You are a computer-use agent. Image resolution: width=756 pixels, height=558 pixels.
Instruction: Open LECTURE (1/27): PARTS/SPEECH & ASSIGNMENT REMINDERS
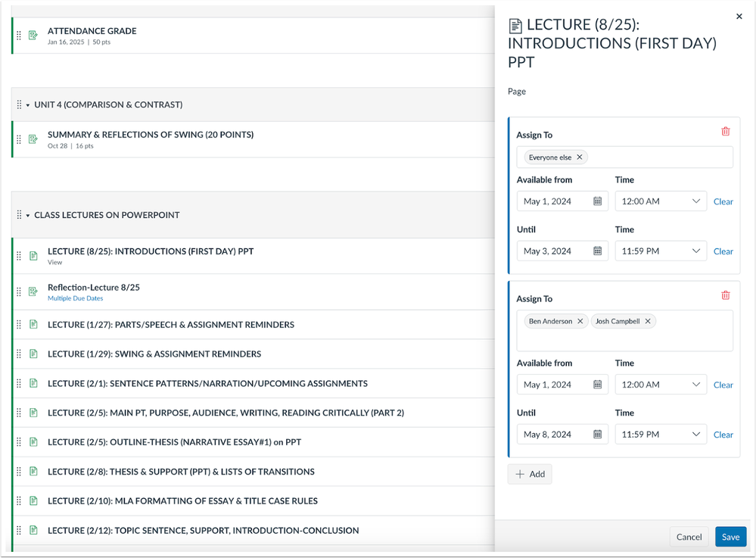coord(171,325)
